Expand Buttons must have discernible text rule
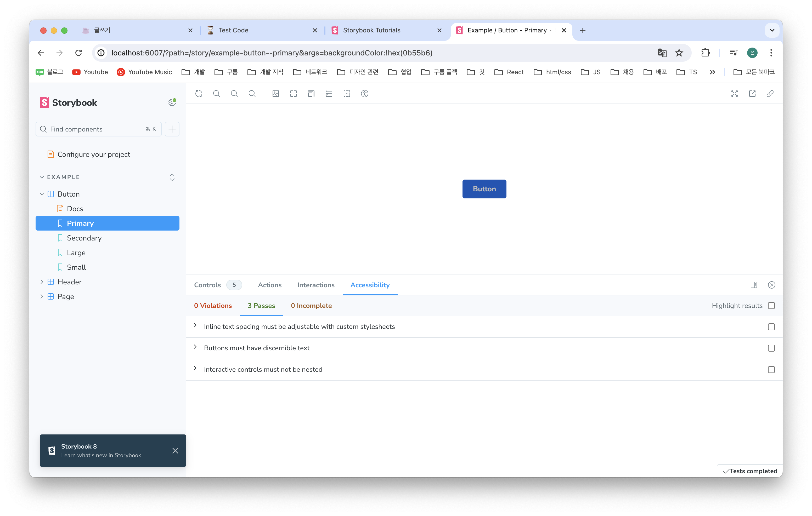This screenshot has width=812, height=516. (195, 347)
